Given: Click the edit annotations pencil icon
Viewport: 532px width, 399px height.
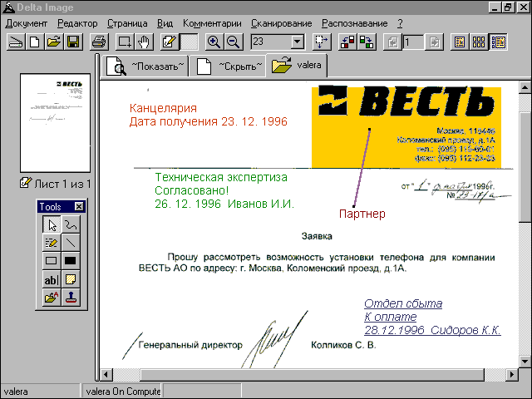Looking at the screenshot, I should pyautogui.click(x=170, y=42).
